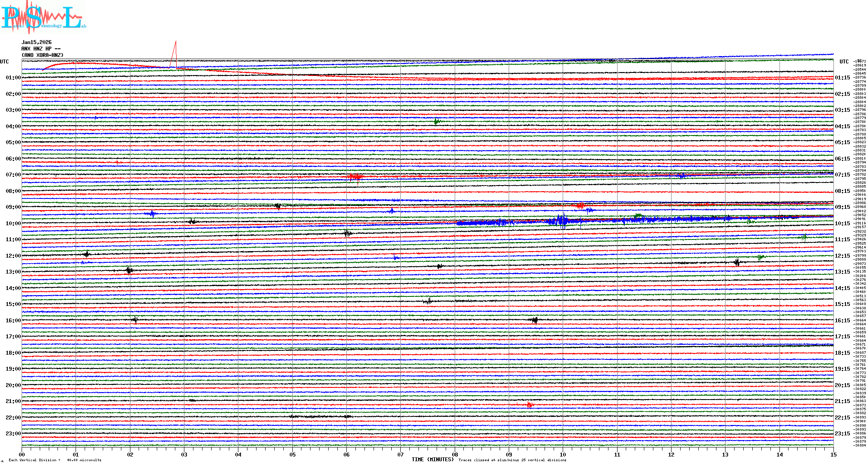Image resolution: width=868 pixels, height=466 pixels.
Task: Click the ANX HNZ HP station label
Action: (x=41, y=49)
